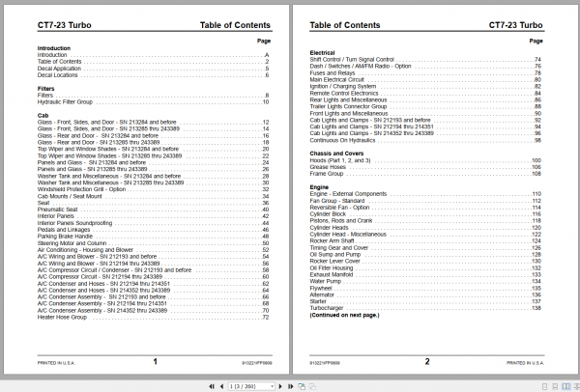
Task: Click 'Parking Brake Handle' entry
Action: click(x=65, y=237)
